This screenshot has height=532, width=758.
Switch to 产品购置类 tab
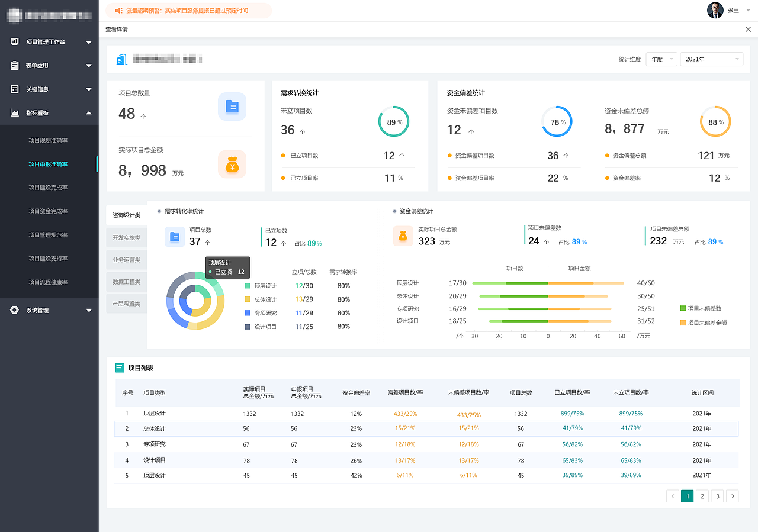127,304
